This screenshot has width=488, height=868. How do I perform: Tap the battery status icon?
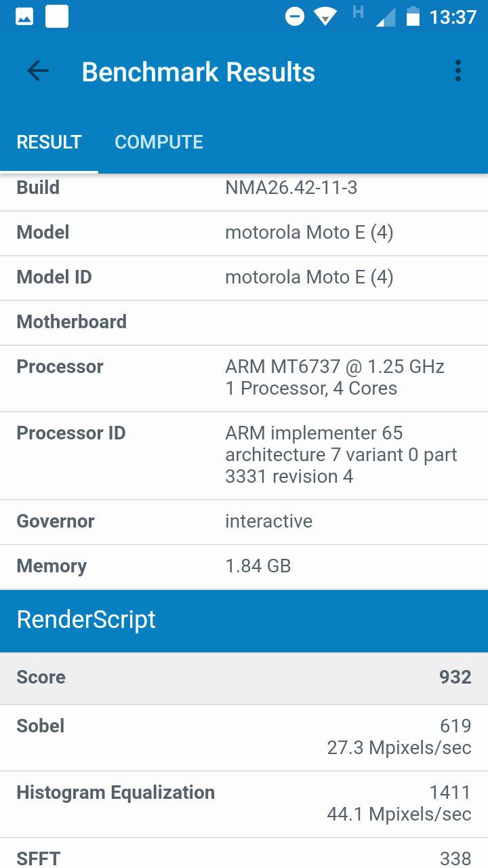coord(413,16)
